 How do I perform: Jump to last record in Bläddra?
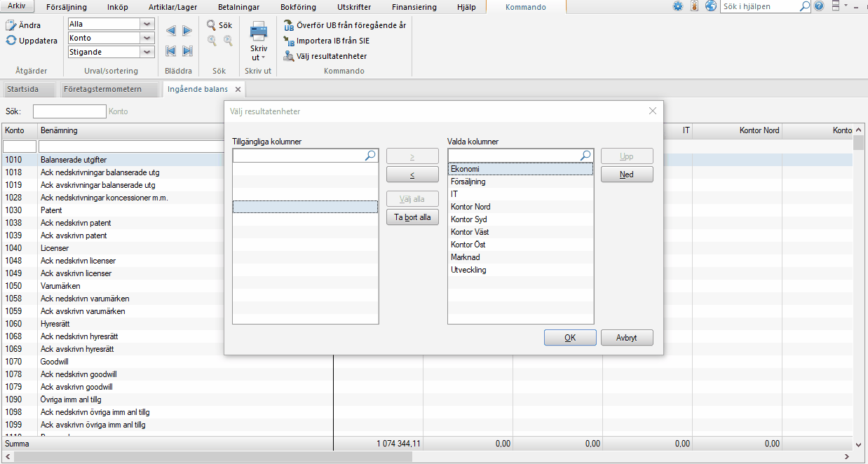click(x=187, y=50)
